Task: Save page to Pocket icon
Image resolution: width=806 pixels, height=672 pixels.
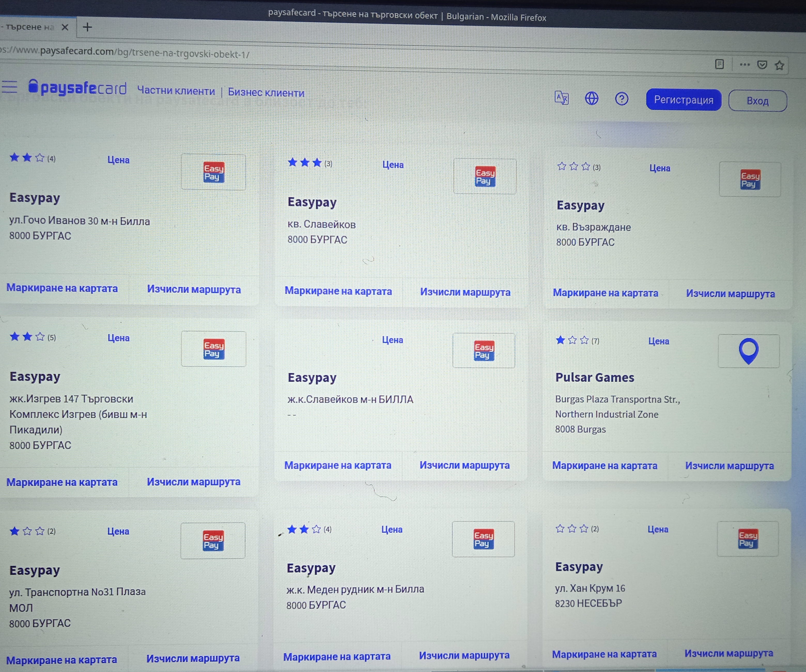Action: (x=762, y=65)
